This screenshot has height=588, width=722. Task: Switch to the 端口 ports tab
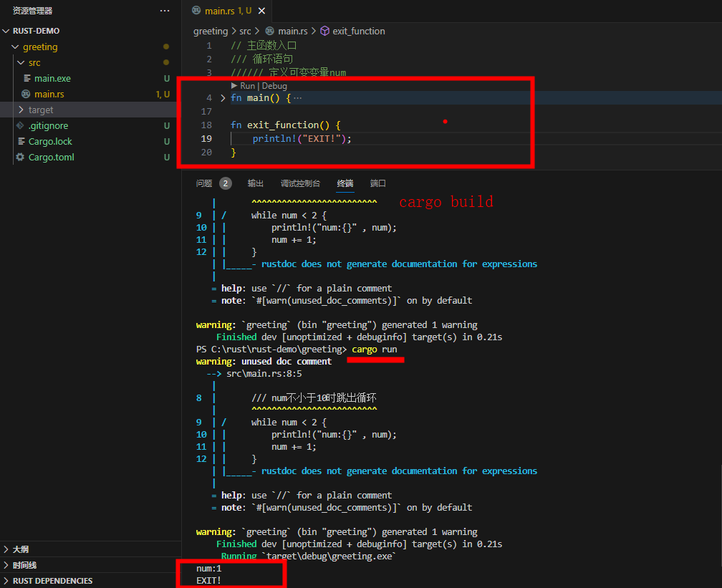point(378,184)
